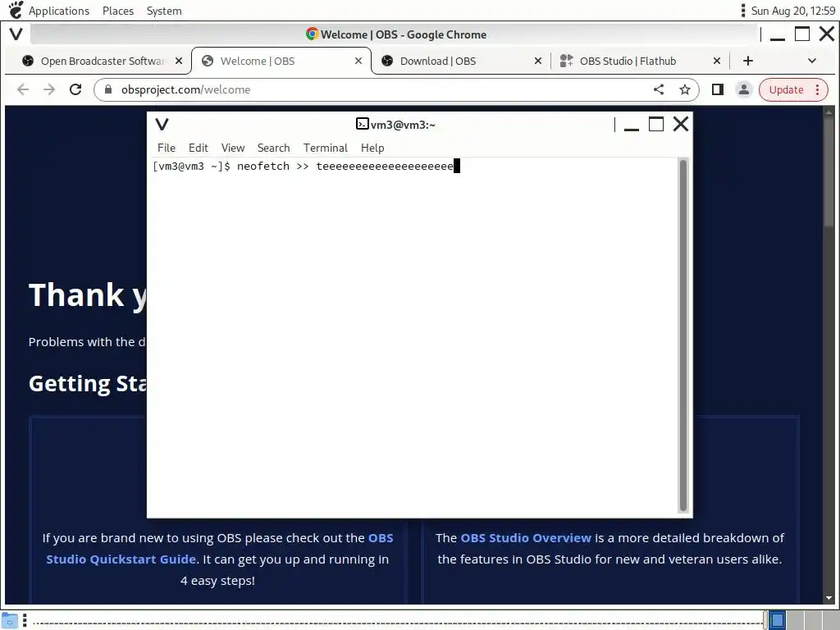840x630 pixels.
Task: Click page scrollbar up arrow
Action: point(829,112)
